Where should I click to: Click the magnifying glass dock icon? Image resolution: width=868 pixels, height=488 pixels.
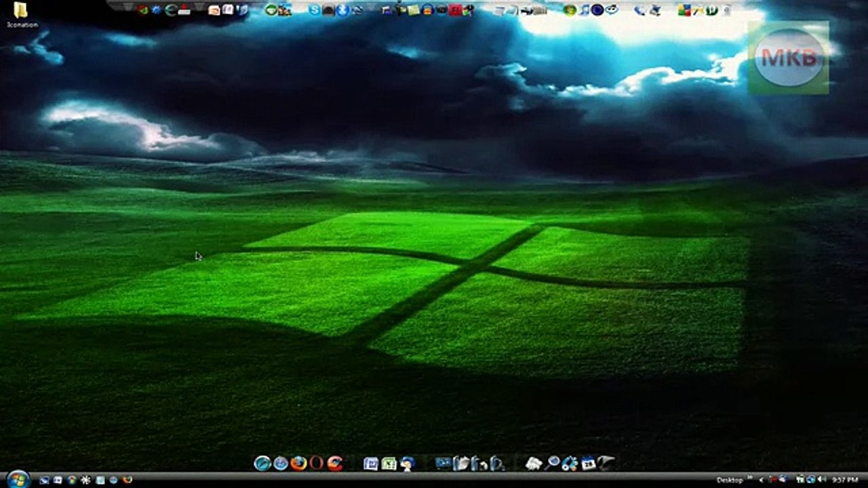[553, 463]
